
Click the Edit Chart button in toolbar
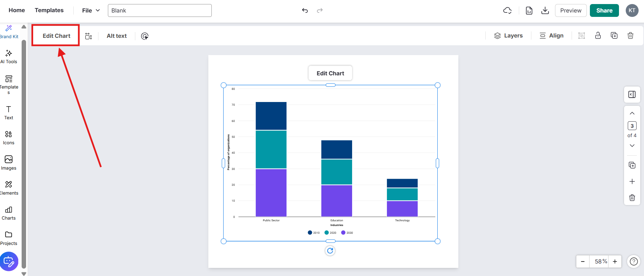tap(56, 36)
